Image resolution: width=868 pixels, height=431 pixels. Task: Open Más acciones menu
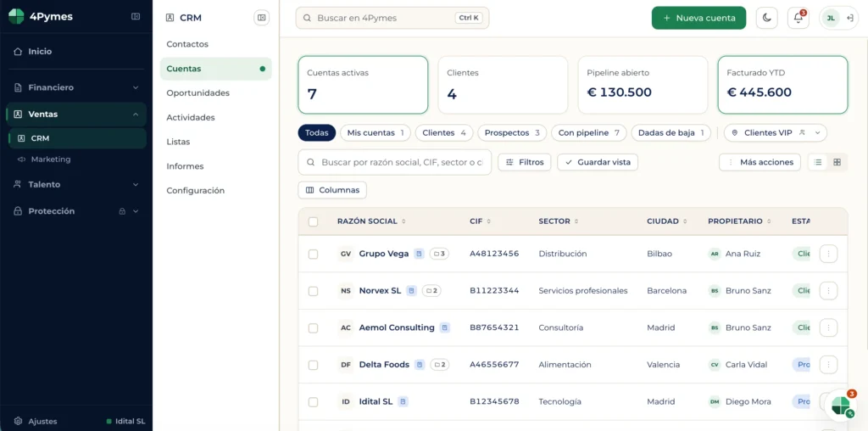759,162
